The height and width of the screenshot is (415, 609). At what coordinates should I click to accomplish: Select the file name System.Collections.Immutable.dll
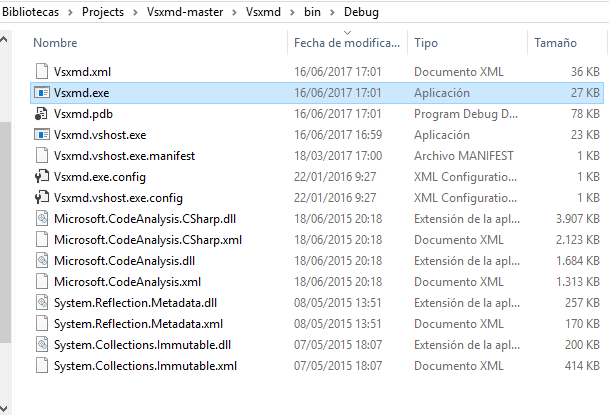[x=142, y=344]
